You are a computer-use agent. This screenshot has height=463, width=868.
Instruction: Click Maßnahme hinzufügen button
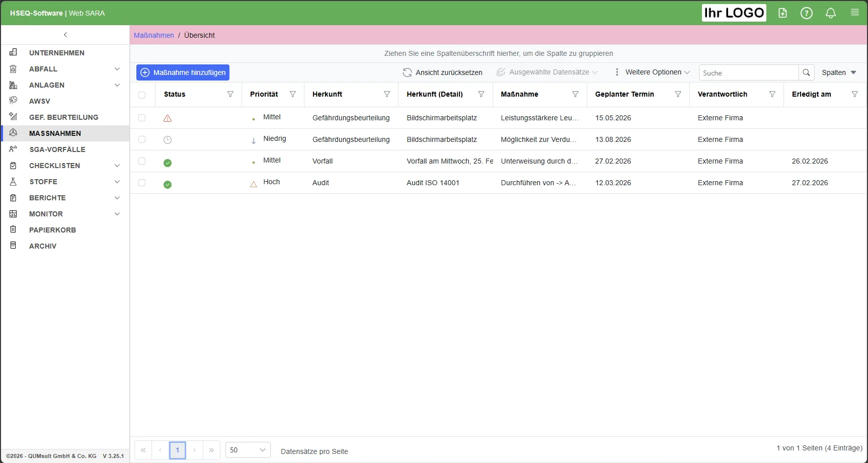tap(183, 72)
